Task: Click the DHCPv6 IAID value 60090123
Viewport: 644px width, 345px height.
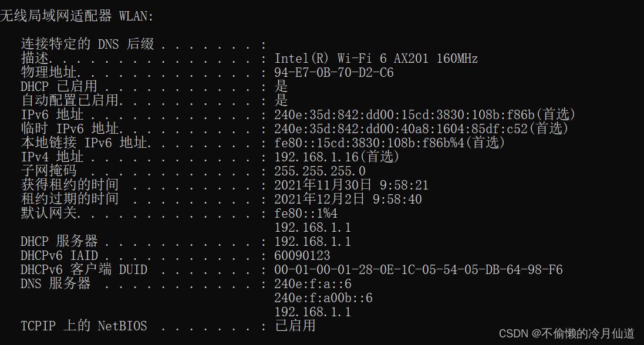Action: point(302,256)
